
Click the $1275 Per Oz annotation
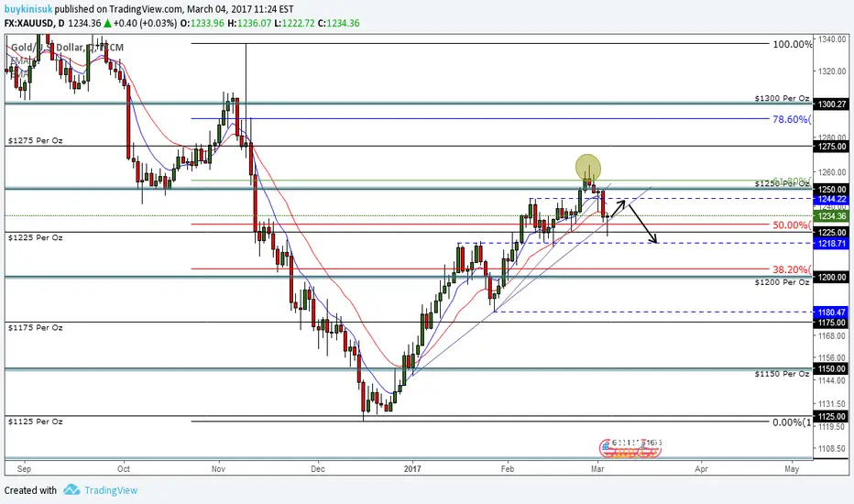[x=36, y=140]
